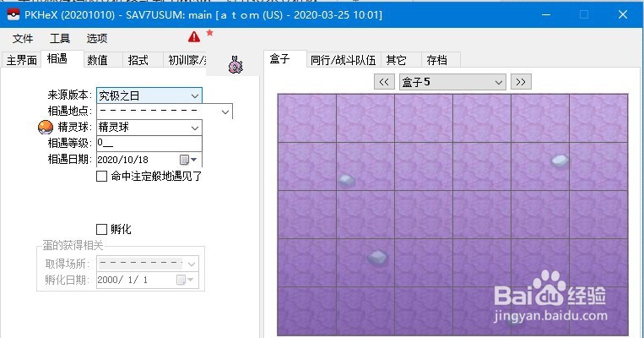Viewport: 644px width, 338px height.
Task: Go to next box with >> button
Action: point(521,82)
